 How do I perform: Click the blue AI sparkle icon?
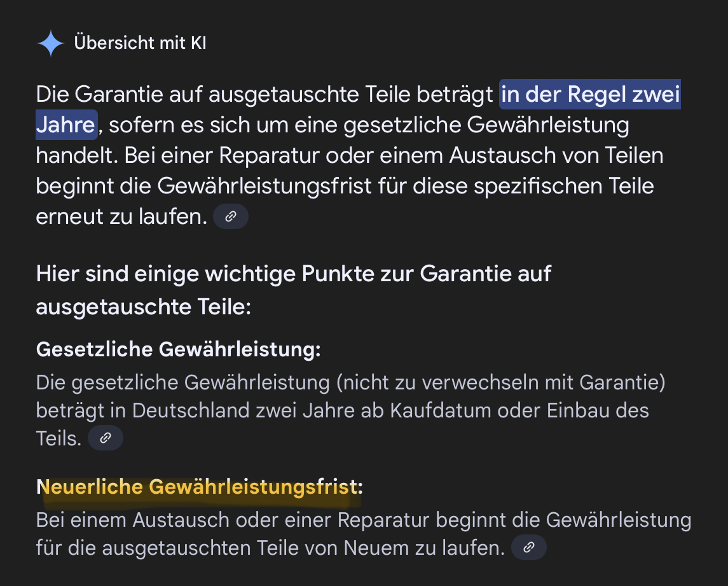(x=51, y=43)
